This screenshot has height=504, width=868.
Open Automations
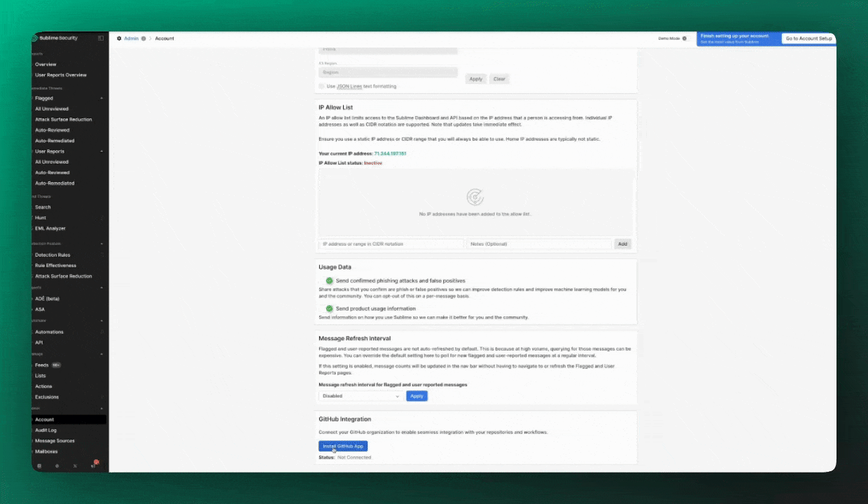pyautogui.click(x=49, y=332)
